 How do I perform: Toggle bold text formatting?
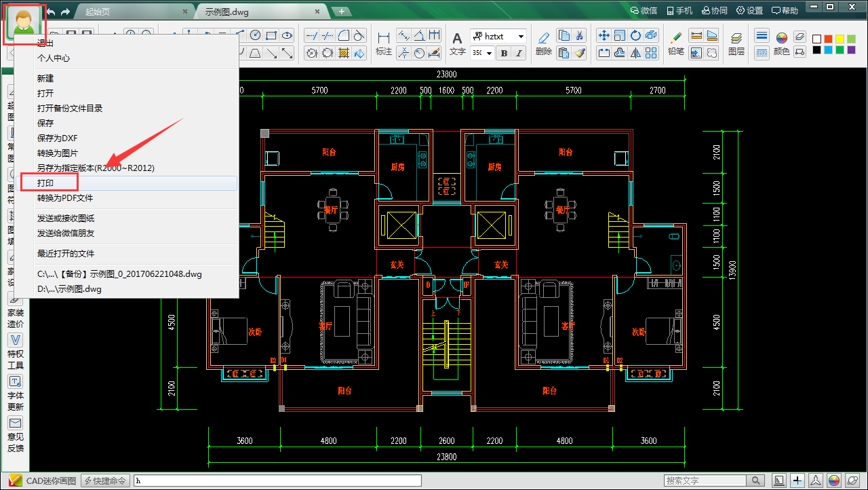504,53
